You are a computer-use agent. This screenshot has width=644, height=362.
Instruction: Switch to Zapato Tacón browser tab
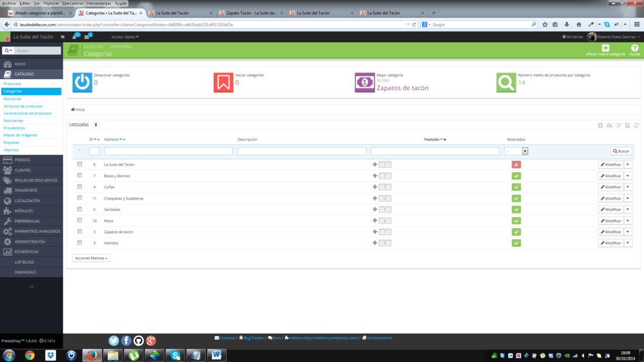point(251,13)
